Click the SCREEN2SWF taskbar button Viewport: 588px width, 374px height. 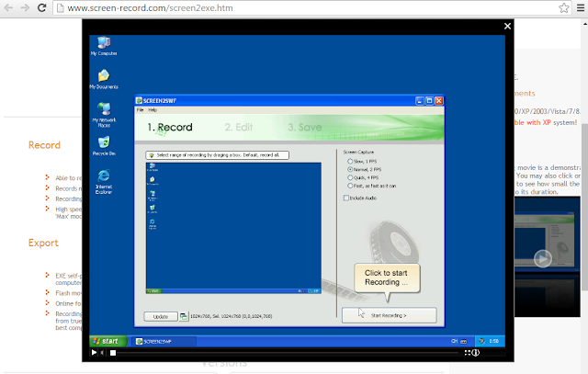coord(164,341)
